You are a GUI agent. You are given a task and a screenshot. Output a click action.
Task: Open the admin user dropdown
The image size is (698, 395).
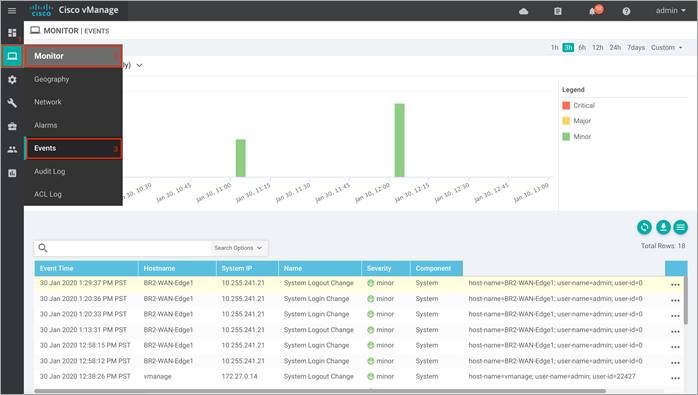pyautogui.click(x=670, y=10)
